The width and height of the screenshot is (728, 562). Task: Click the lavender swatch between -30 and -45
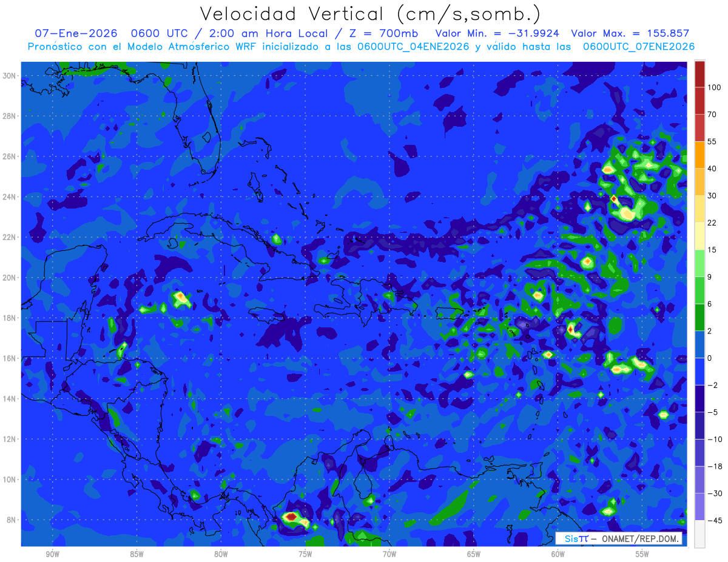(699, 506)
